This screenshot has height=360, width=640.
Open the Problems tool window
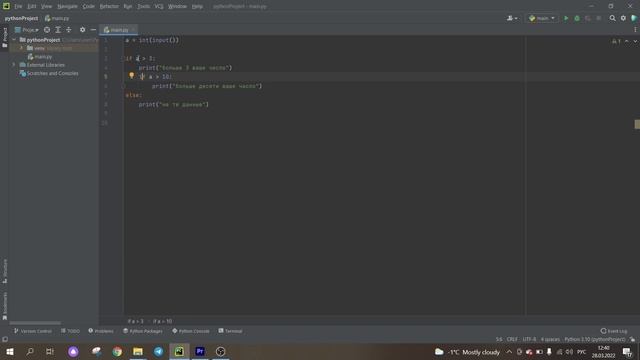coord(101,331)
